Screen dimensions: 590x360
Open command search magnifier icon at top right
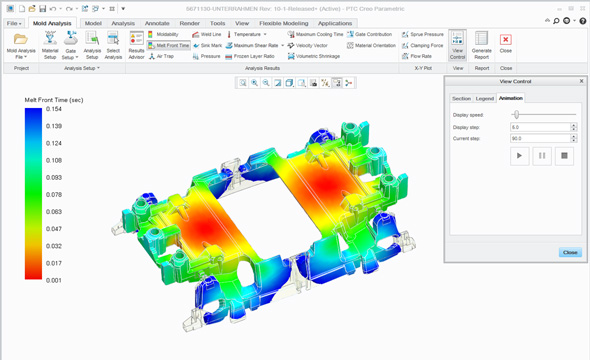[556, 21]
